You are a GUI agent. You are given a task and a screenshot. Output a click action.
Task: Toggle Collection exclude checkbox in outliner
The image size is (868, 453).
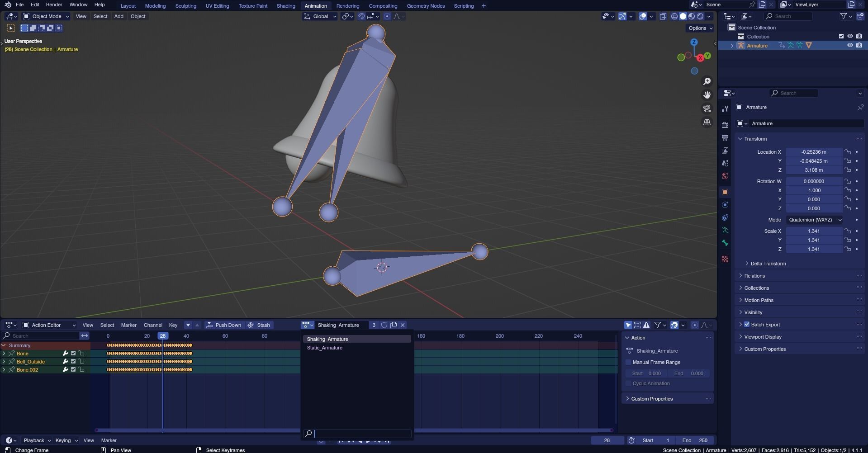841,37
